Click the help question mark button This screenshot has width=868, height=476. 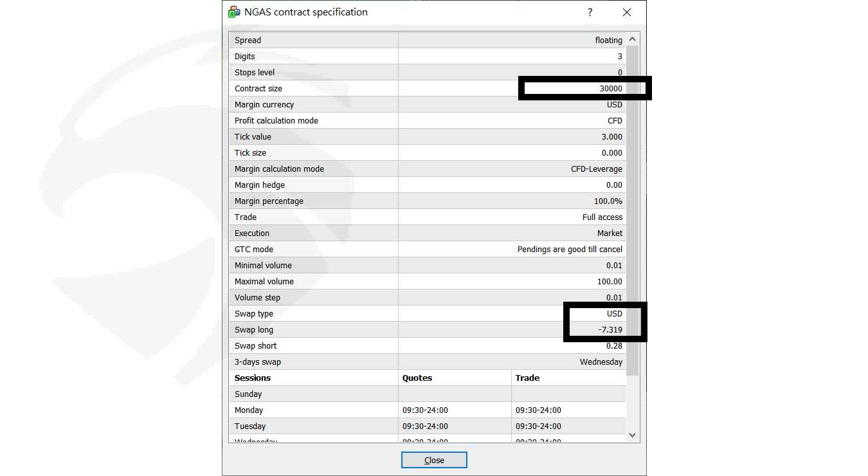[x=590, y=12]
